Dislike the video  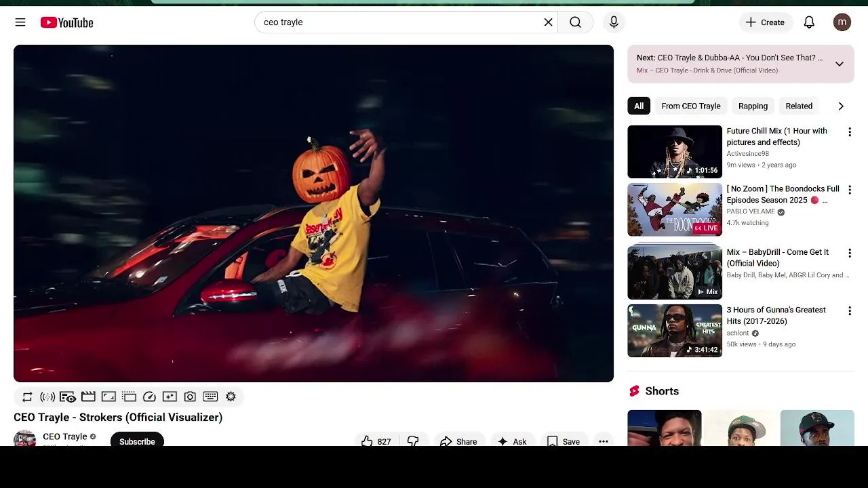pyautogui.click(x=413, y=441)
